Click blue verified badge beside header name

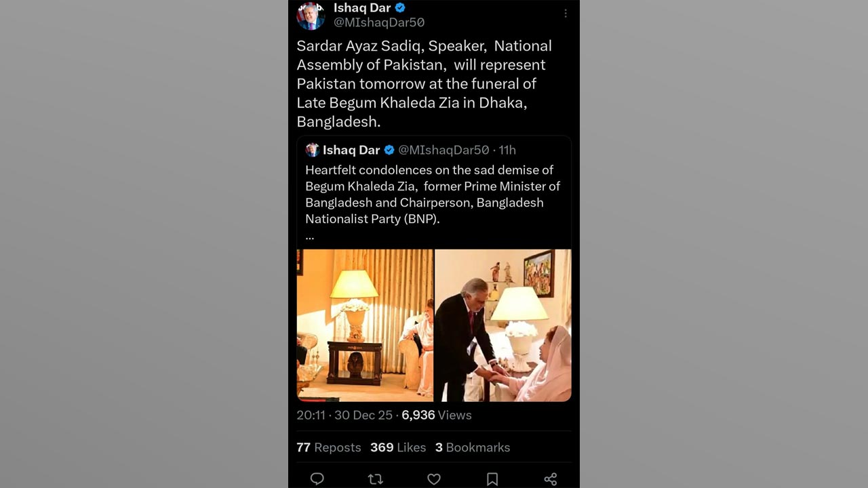[x=401, y=7]
